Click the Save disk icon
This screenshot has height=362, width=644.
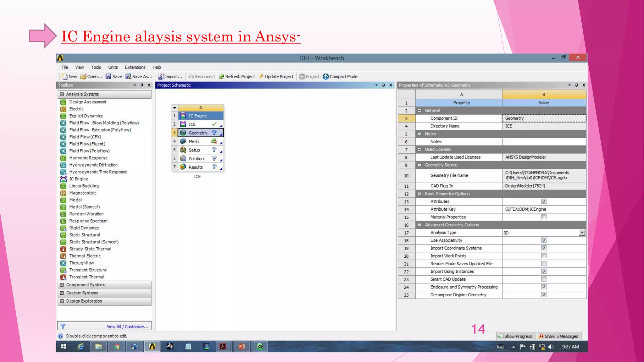click(x=108, y=76)
